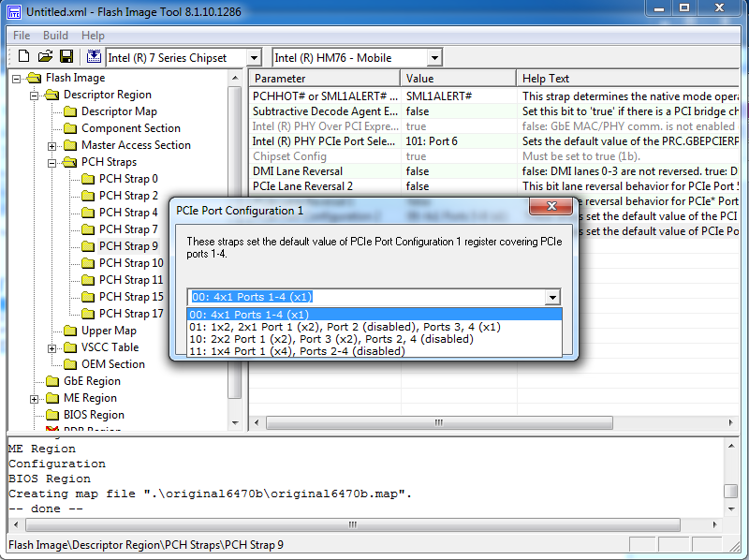Click the PCH Strap 17 folder icon
Image resolution: width=749 pixels, height=560 pixels.
pos(88,314)
